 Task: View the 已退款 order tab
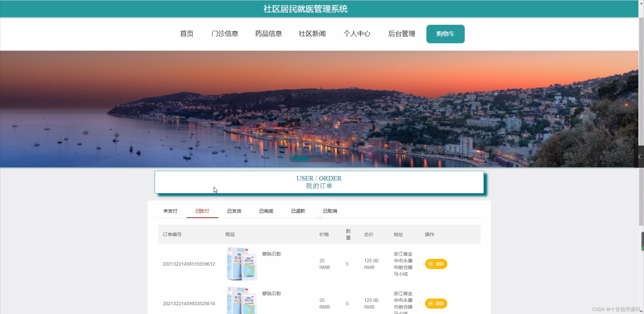click(x=298, y=211)
